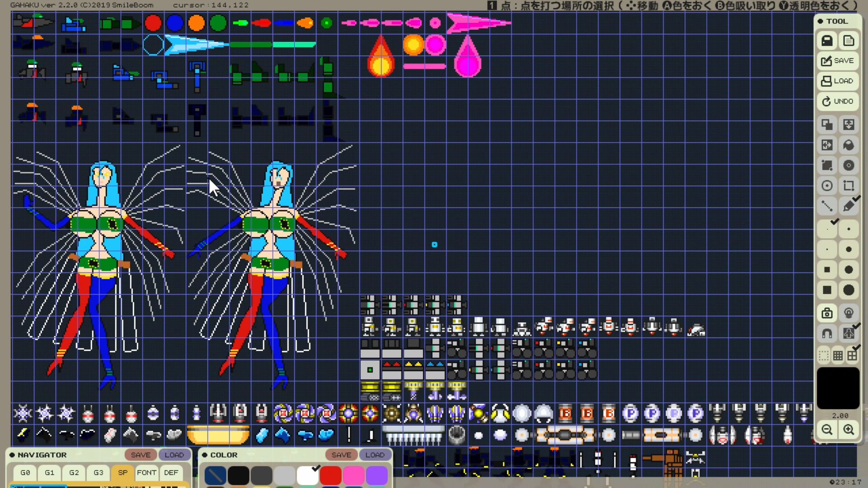Click the zoom in magnifier
Image resolution: width=868 pixels, height=488 pixels.
tap(849, 430)
